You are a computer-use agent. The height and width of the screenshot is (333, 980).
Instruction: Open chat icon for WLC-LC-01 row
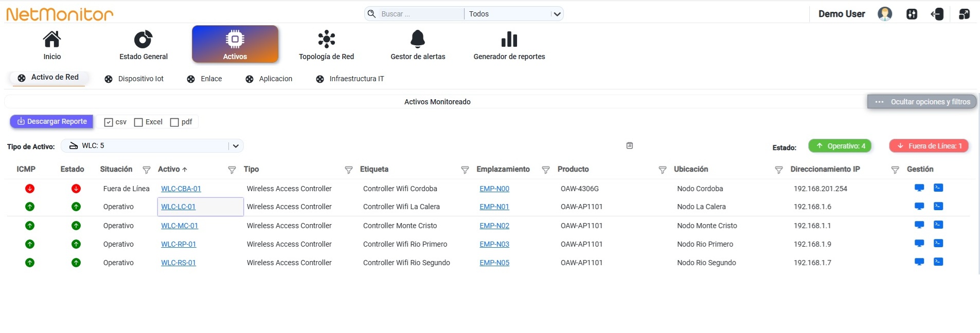point(919,207)
